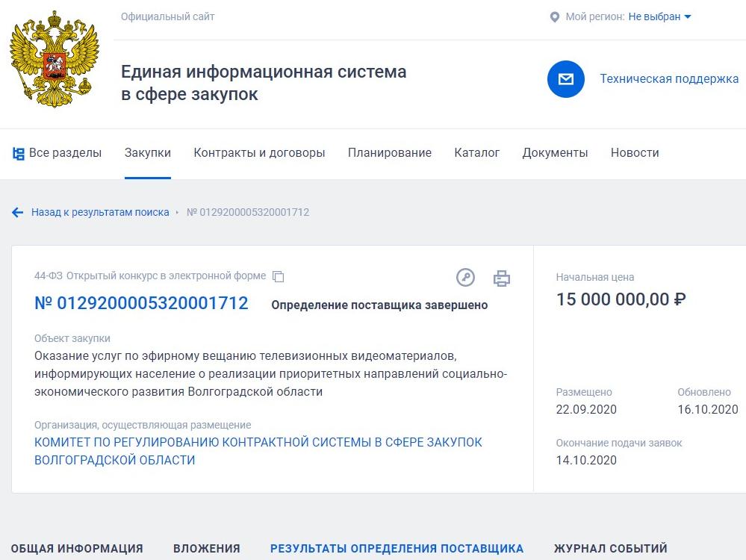Switch to the Контракты и договоры tab
Screen dimensions: 746x560
260,152
